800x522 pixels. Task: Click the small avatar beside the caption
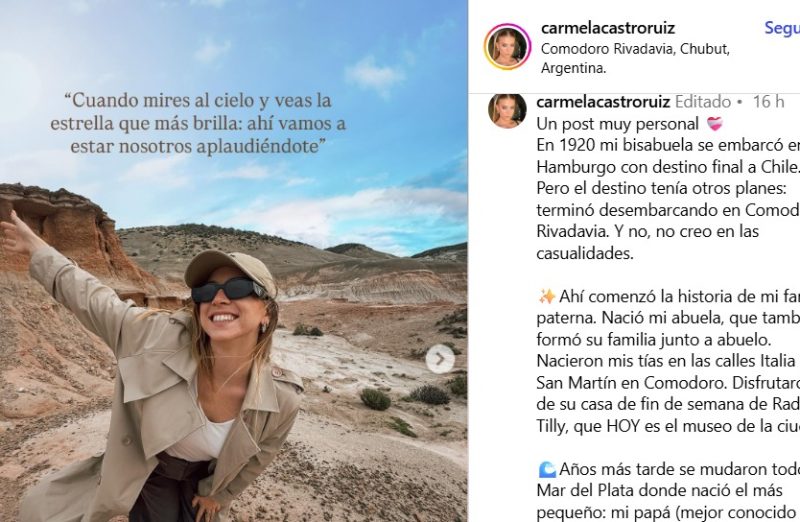(507, 110)
